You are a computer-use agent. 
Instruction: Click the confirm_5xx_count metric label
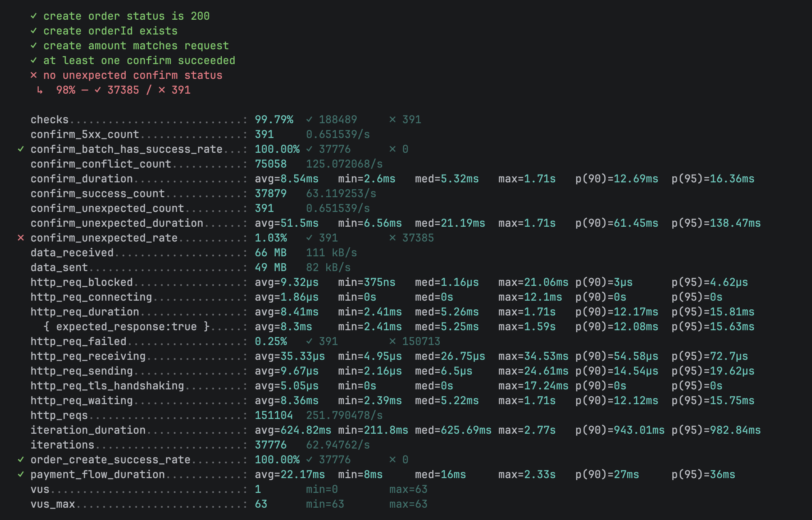tap(85, 134)
